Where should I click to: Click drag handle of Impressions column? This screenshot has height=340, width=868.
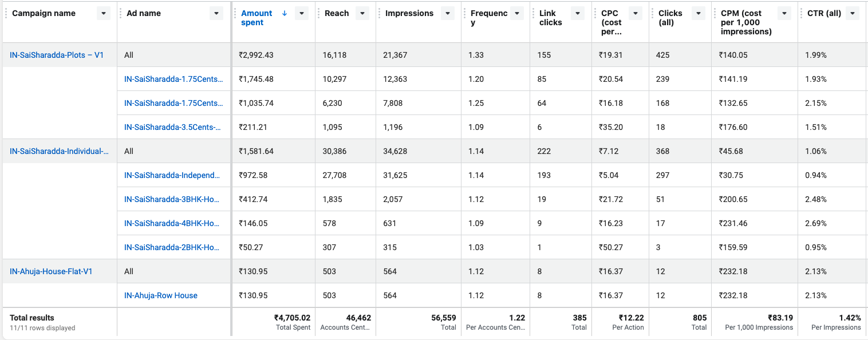pos(379,13)
